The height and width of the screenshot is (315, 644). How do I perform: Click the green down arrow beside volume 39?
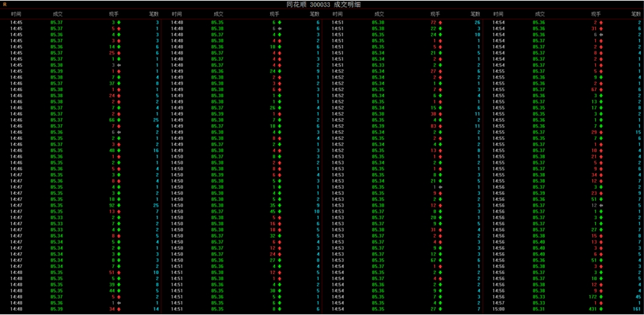(x=119, y=285)
